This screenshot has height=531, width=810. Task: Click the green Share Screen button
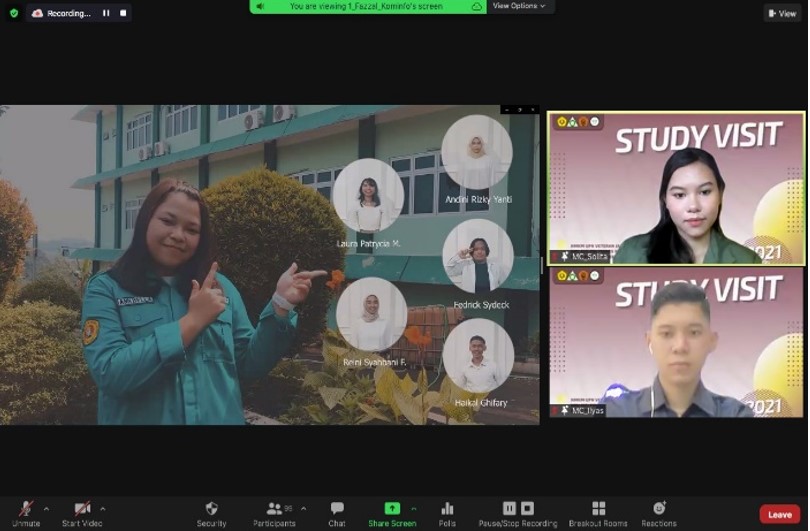click(392, 514)
